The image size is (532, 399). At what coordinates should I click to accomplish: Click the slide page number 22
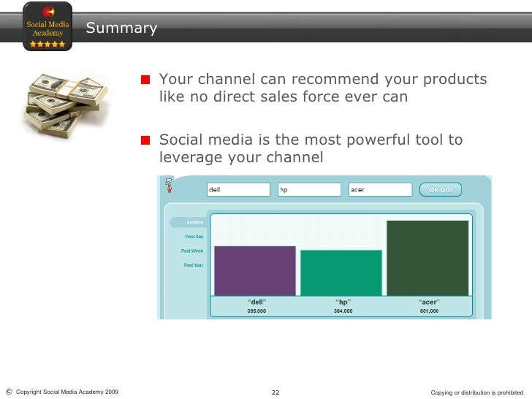pos(275,392)
